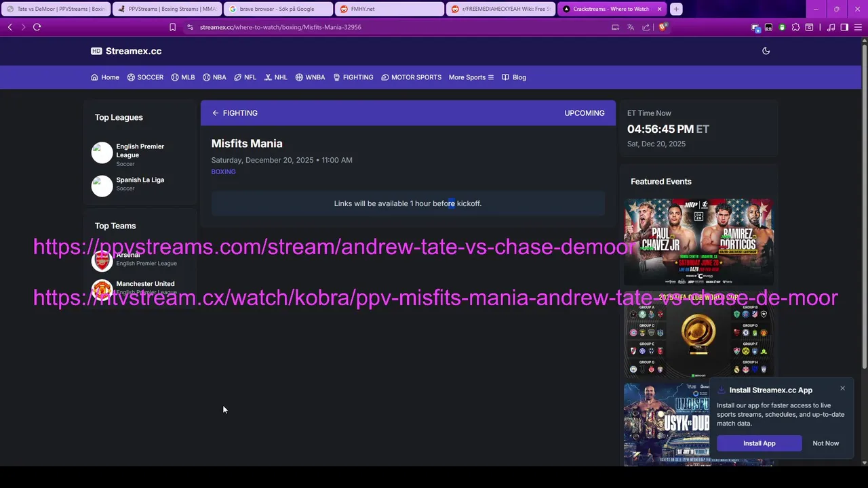
Task: Click the Misfits Mania event title
Action: coord(247,144)
